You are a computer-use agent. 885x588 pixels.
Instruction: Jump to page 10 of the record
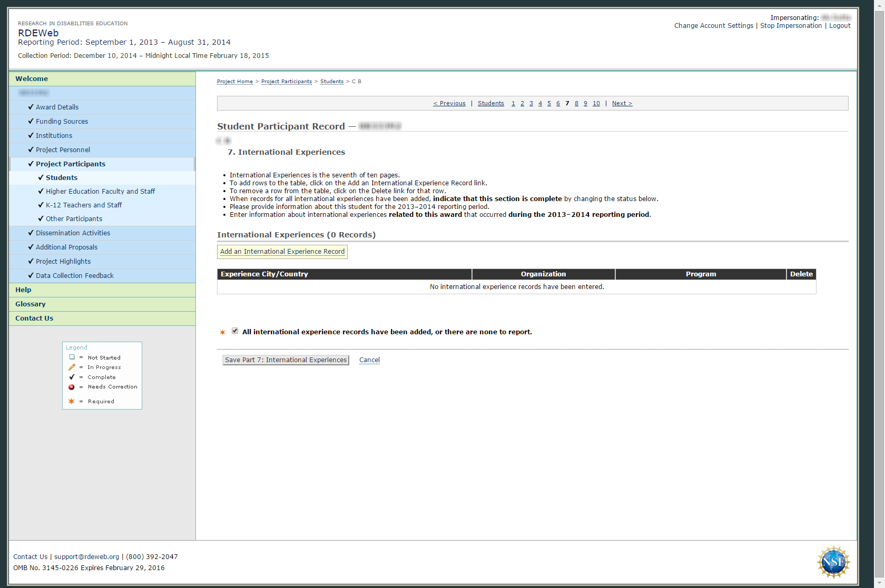[x=596, y=104]
